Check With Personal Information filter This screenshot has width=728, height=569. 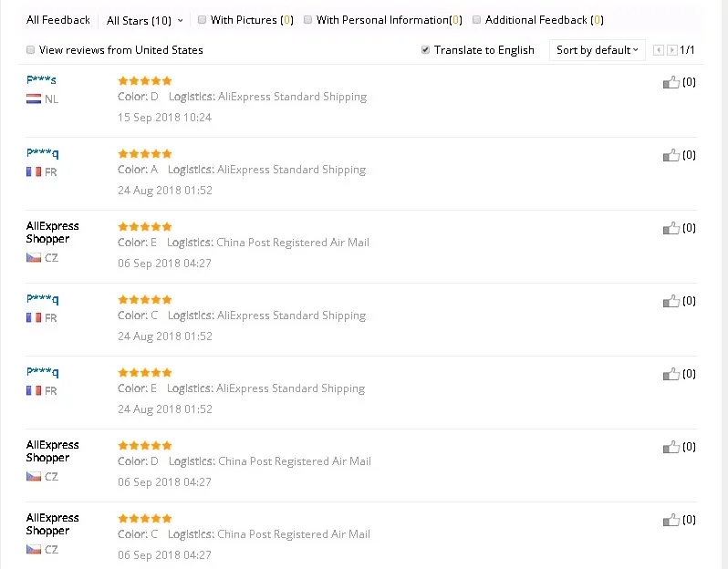[x=308, y=19]
